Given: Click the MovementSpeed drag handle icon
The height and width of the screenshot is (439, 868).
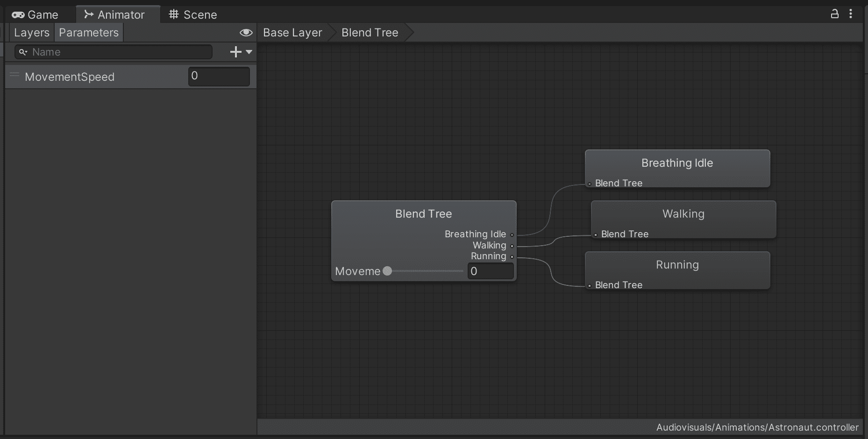Looking at the screenshot, I should coord(14,75).
